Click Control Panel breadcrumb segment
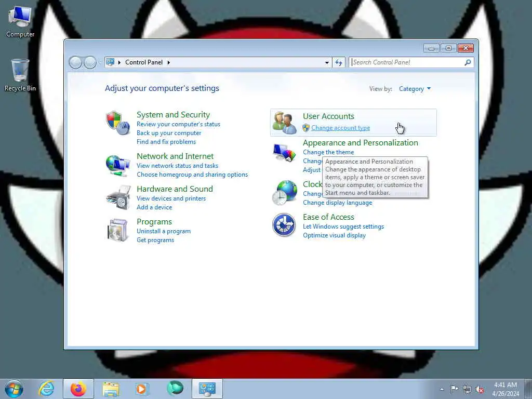Screen dimensions: 532x399 tap(144, 62)
